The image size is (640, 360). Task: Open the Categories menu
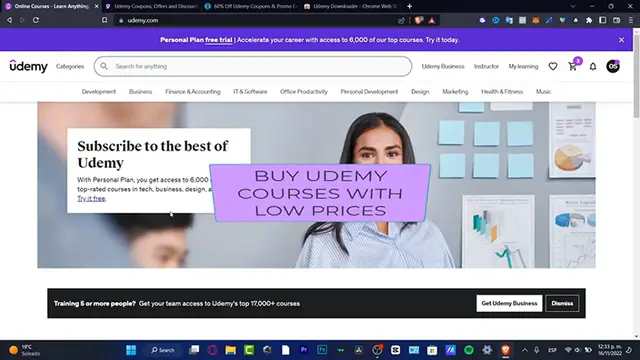70,67
